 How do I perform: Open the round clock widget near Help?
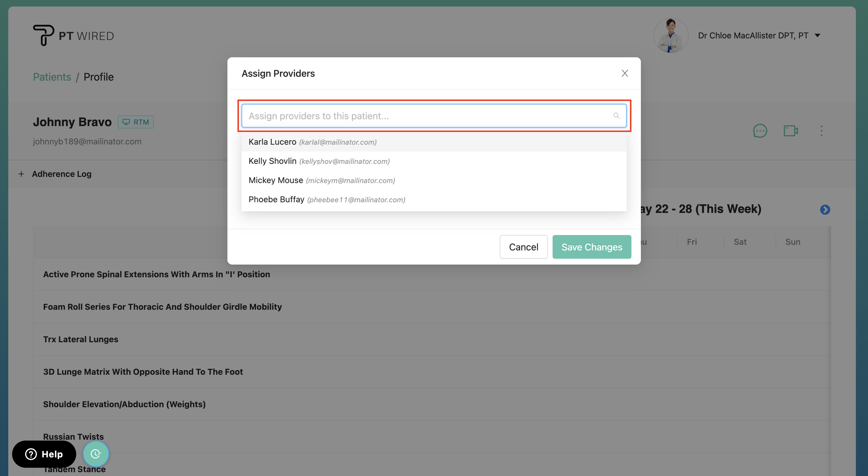click(x=96, y=454)
